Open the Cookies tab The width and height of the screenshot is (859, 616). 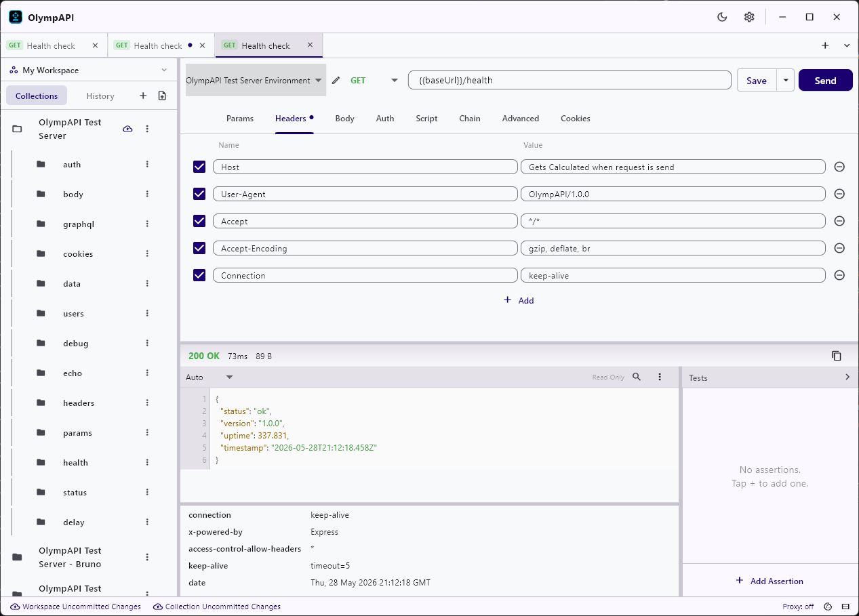[x=576, y=119]
